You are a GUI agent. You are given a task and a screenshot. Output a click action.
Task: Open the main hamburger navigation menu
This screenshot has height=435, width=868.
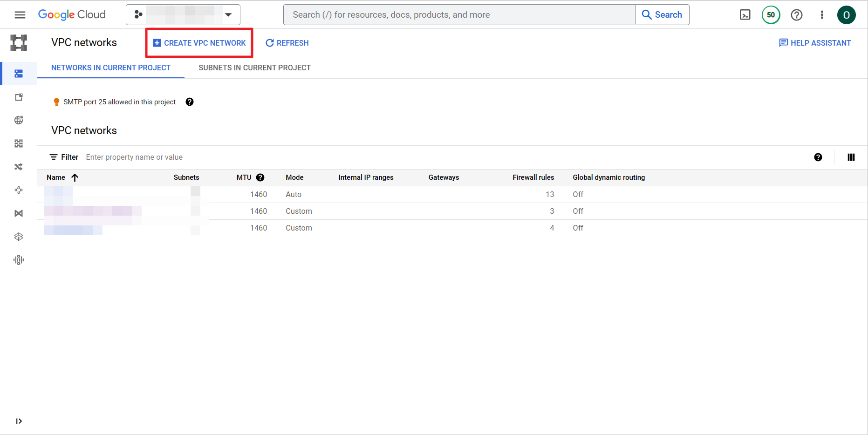20,15
